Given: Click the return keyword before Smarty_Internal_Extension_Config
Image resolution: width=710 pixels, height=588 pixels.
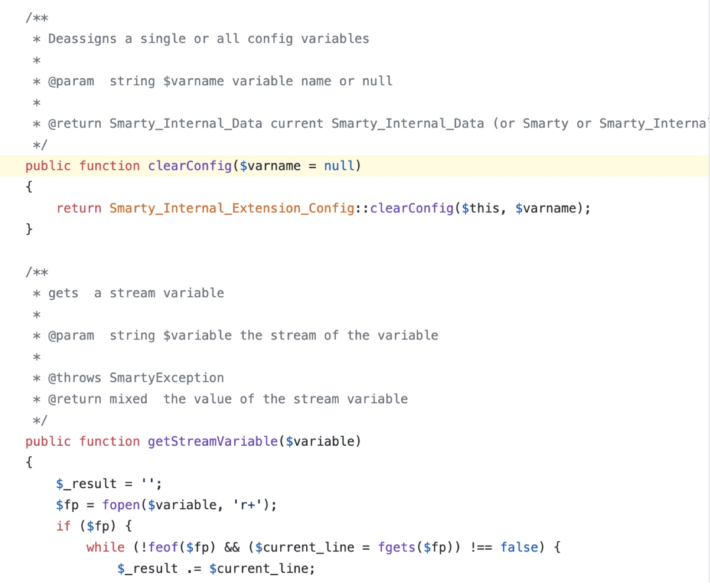Looking at the screenshot, I should (79, 208).
